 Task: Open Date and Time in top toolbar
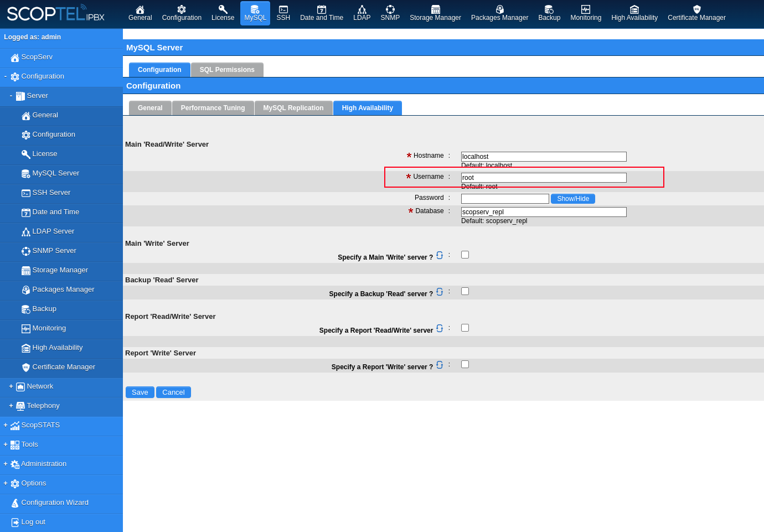(322, 13)
